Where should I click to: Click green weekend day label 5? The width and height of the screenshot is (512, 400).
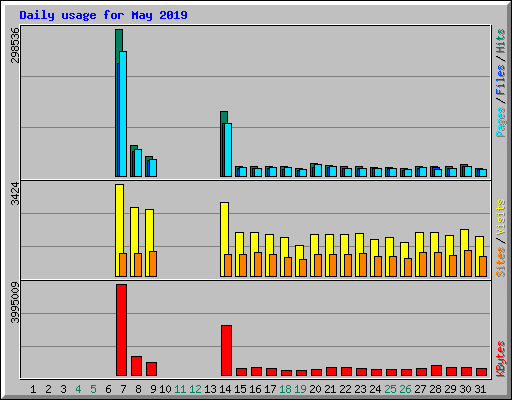pos(93,389)
